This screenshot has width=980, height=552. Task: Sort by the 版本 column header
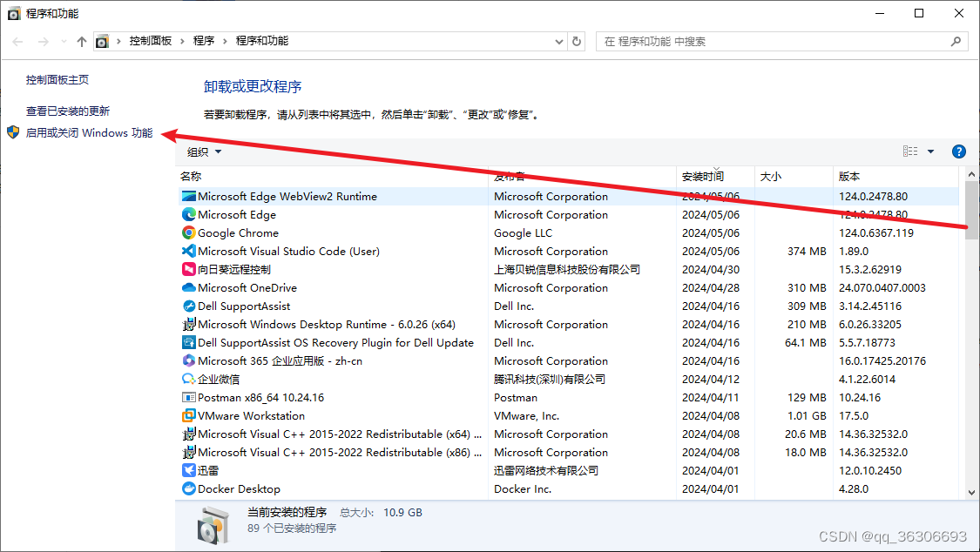pos(896,176)
